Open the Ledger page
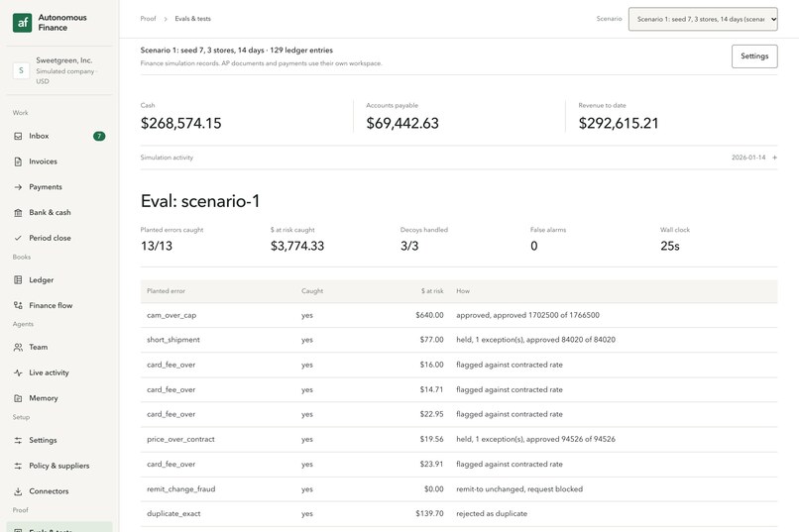This screenshot has height=532, width=799. pos(59,280)
